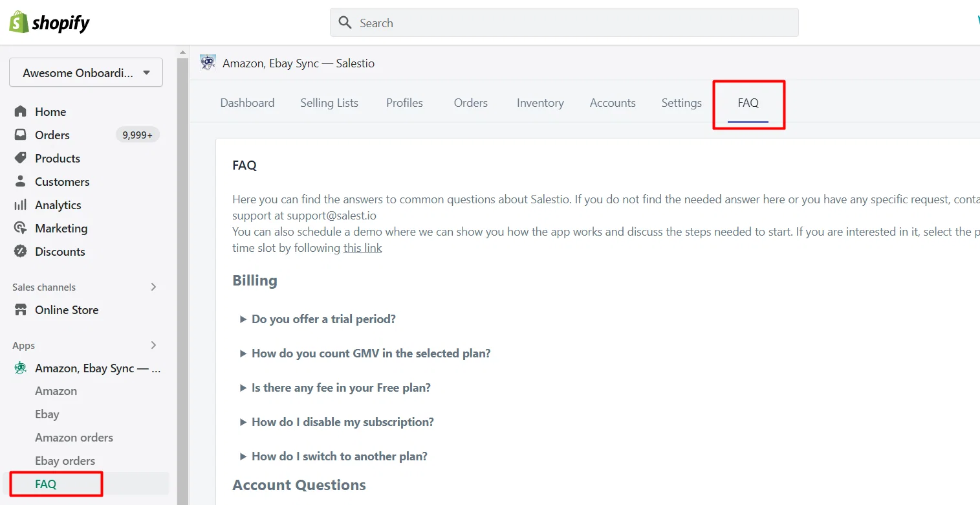Click the Marketing target icon

click(21, 228)
